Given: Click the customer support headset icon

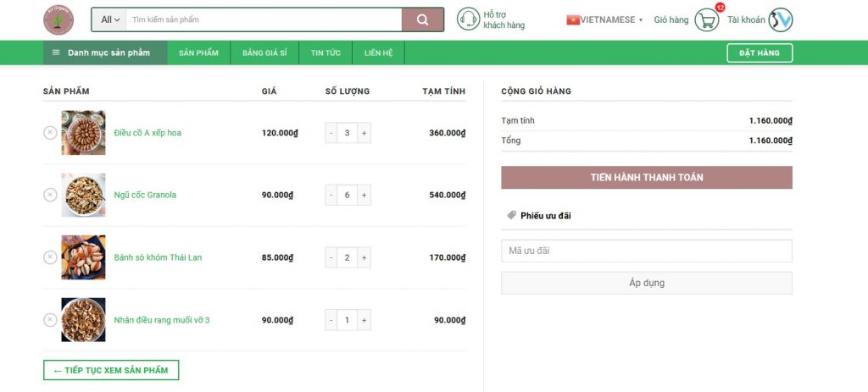Looking at the screenshot, I should [468, 19].
